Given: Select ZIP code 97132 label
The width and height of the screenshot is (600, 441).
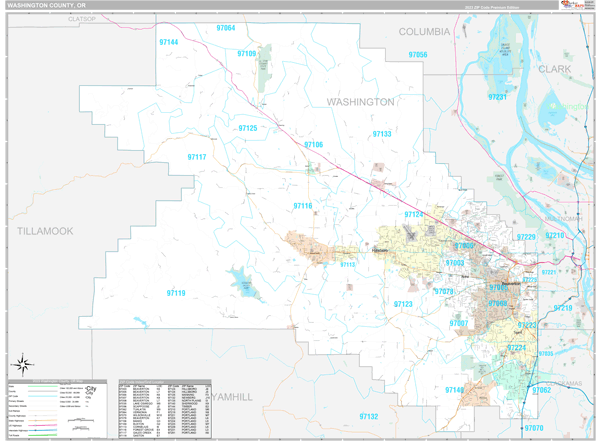Looking at the screenshot, I should click(368, 416).
